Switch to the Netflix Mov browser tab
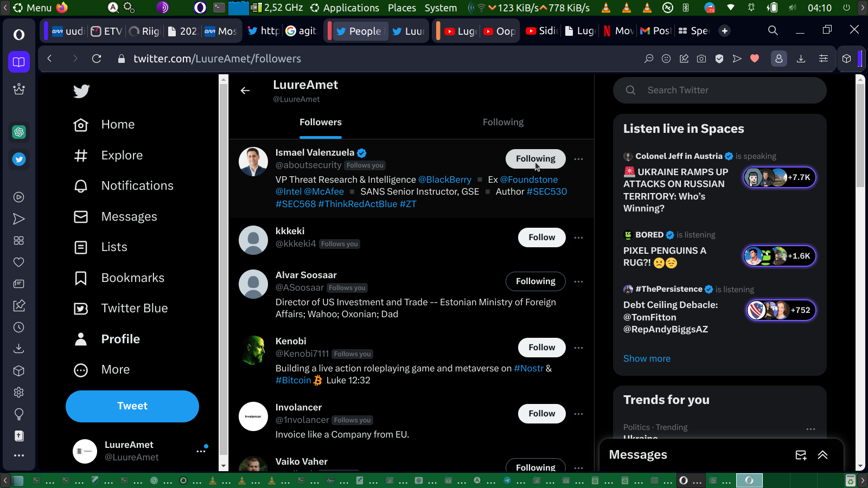 click(618, 31)
